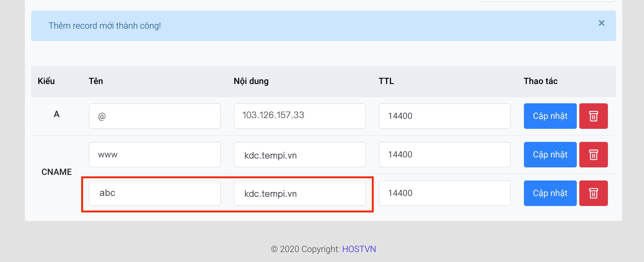Viewport: 644px width, 262px height.
Task: Open the HOSTVN copyright link
Action: click(359, 249)
